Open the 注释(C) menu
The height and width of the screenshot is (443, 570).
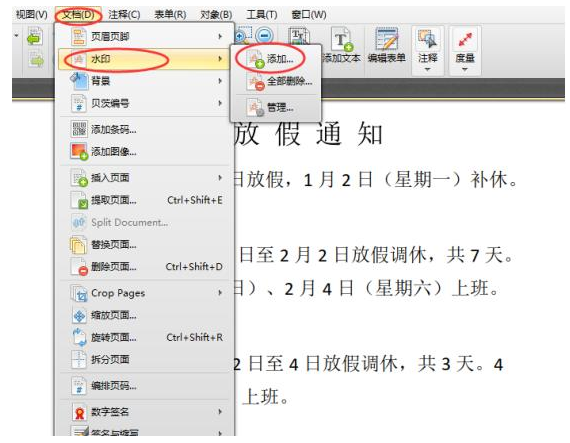click(124, 15)
